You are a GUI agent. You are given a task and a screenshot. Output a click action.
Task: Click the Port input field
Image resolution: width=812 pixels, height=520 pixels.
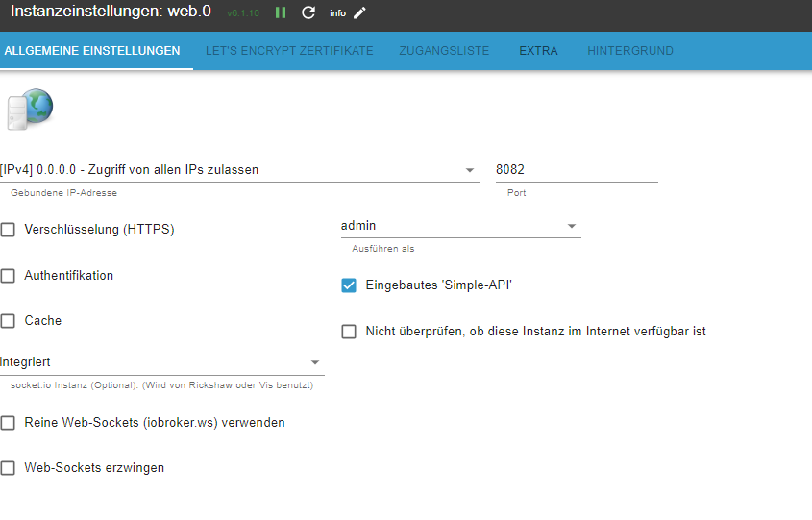coord(577,170)
